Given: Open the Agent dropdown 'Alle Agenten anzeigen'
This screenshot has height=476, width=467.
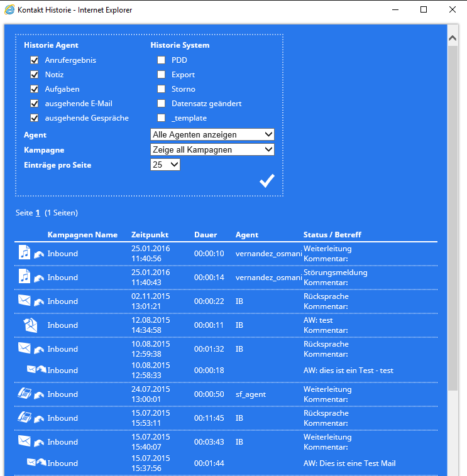Looking at the screenshot, I should 212,134.
